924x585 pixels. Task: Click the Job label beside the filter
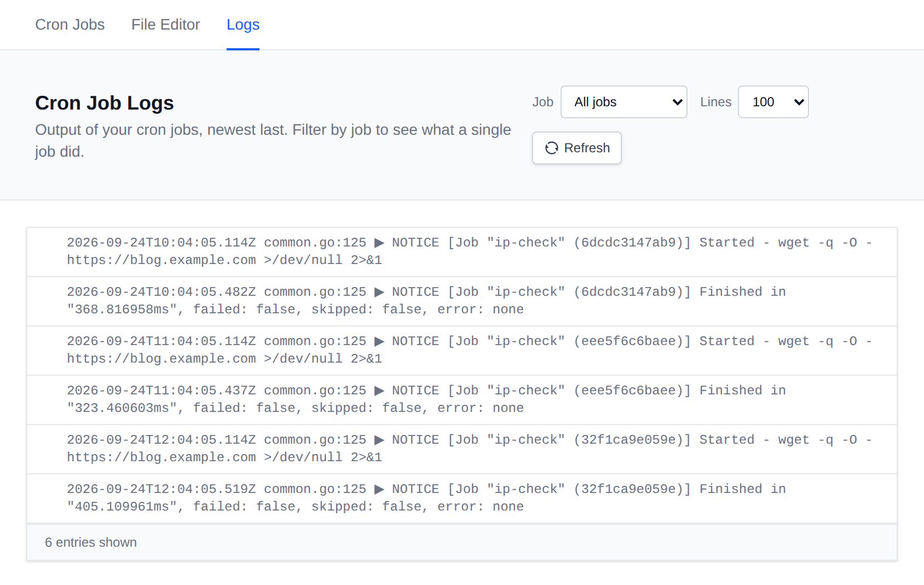[x=543, y=102]
